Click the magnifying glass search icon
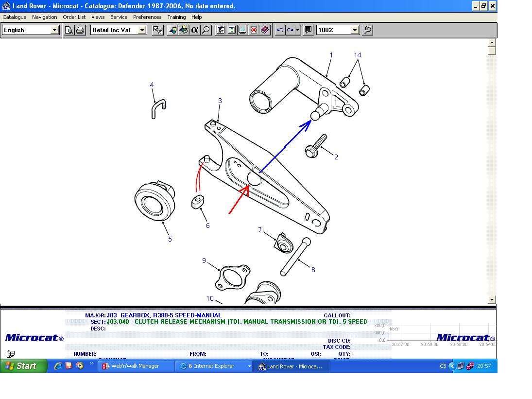 click(206, 30)
